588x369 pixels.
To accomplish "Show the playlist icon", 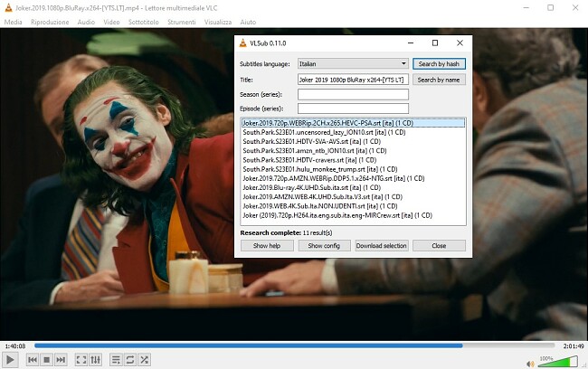I will pyautogui.click(x=116, y=360).
